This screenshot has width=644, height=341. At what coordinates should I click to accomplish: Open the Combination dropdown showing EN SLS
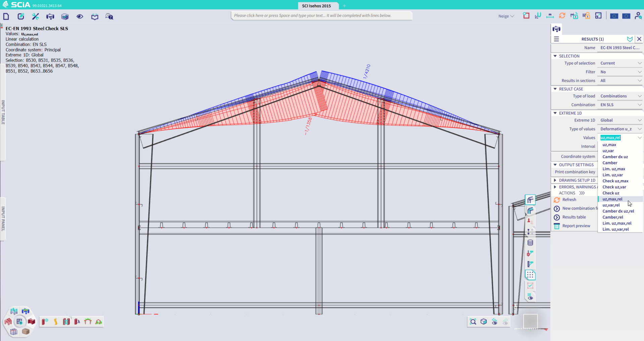619,104
